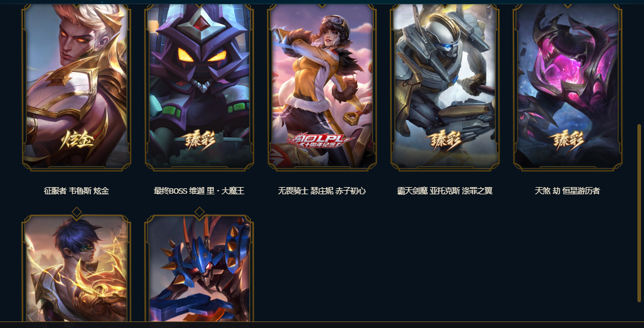Click diamond marker above blue-haired fire champion card
644x328 pixels.
coord(77,212)
